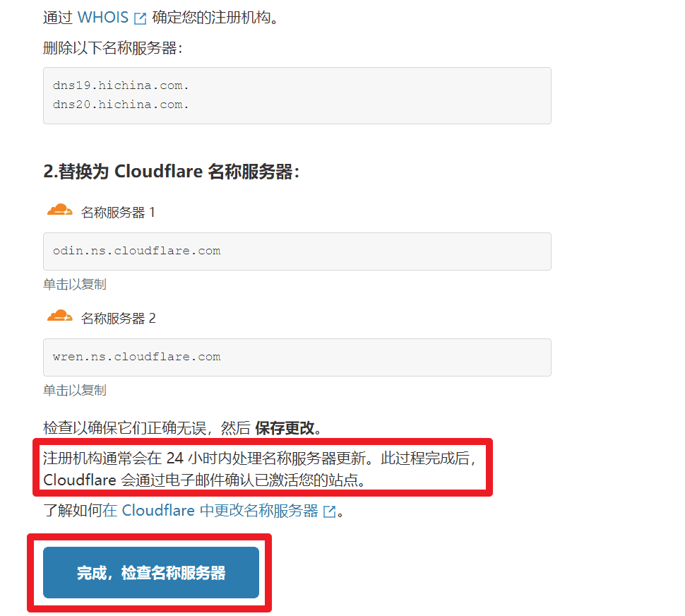Open 在 Cloudflare 中更改名称服务器 link
685x616 pixels.
click(x=210, y=510)
